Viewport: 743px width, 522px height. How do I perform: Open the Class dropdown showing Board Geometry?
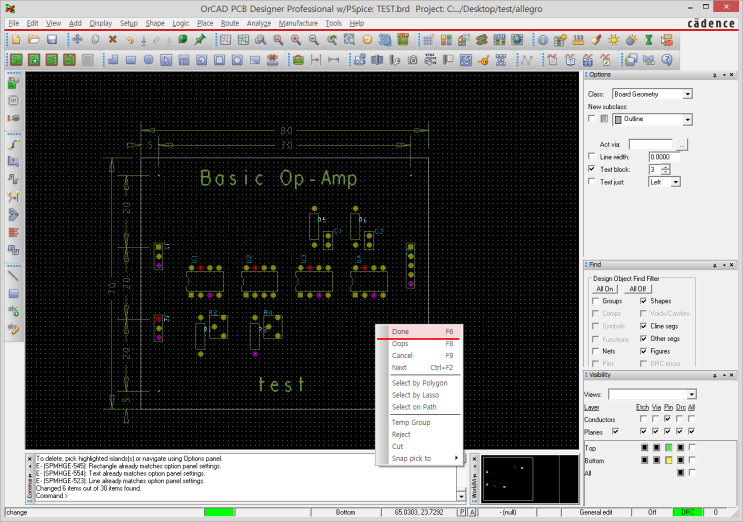(x=687, y=94)
